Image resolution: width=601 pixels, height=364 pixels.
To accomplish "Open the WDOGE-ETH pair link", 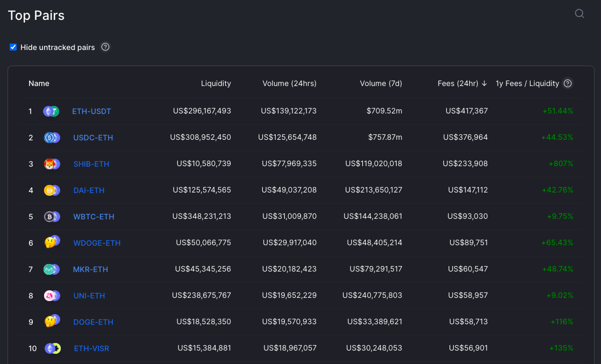I will 97,243.
